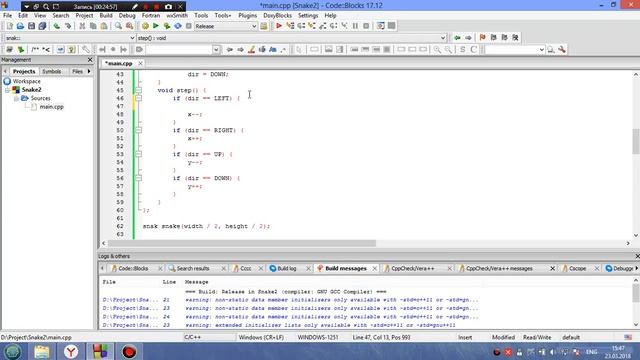Open the Settings menu
640x360 pixels.
point(308,16)
